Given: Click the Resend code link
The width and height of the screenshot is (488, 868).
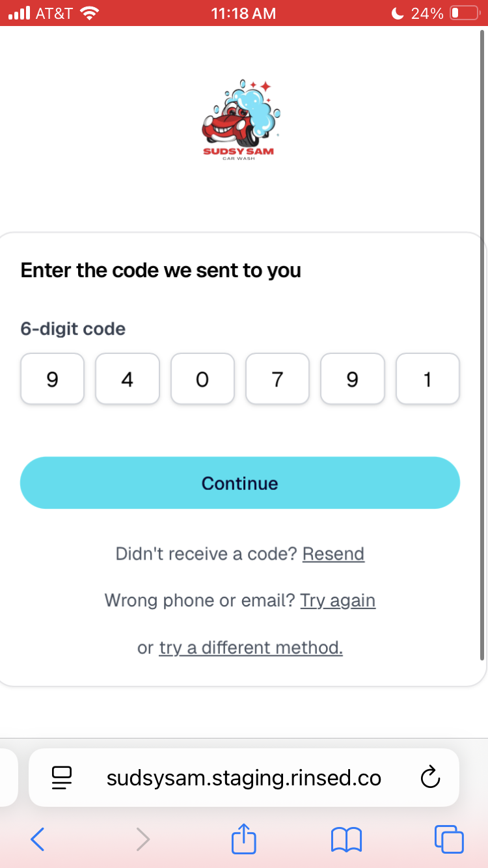Looking at the screenshot, I should 333,554.
